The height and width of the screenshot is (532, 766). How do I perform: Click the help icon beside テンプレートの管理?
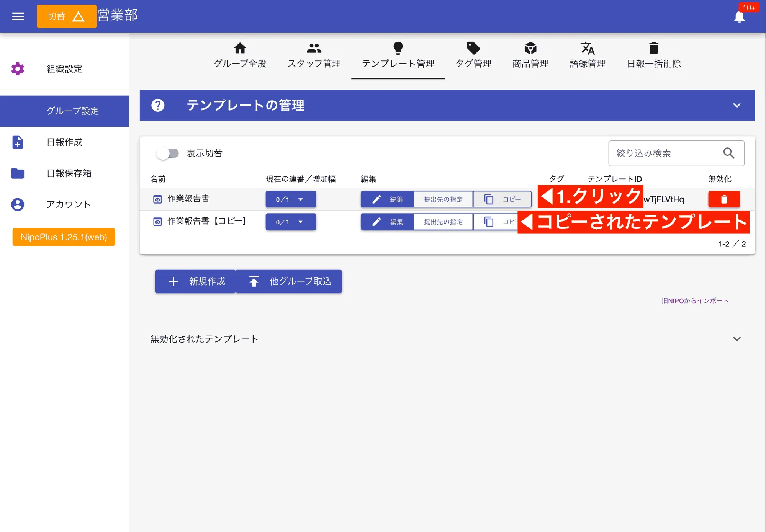pos(158,106)
